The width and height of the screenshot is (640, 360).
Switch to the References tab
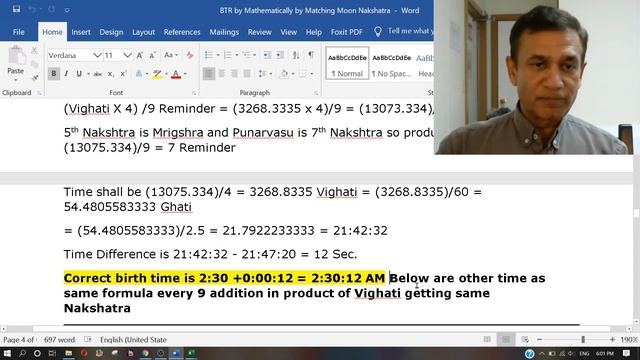click(182, 32)
